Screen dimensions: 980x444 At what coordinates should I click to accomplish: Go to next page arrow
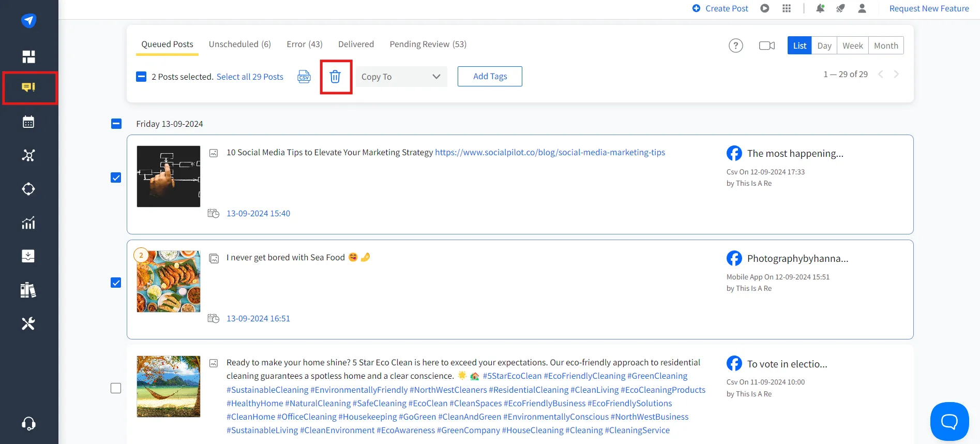[896, 74]
